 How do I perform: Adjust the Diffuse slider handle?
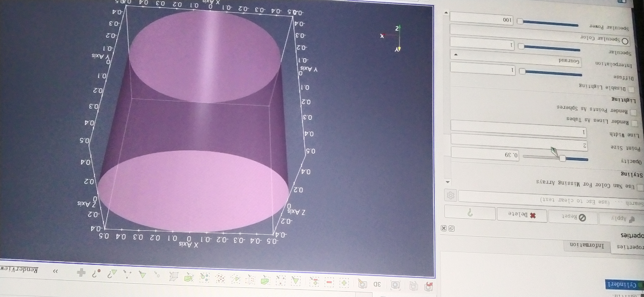point(522,71)
